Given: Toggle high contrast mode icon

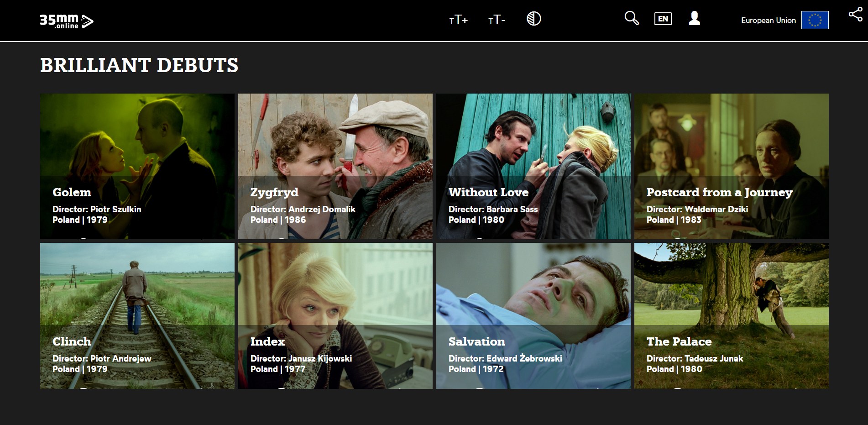Looking at the screenshot, I should coord(533,19).
